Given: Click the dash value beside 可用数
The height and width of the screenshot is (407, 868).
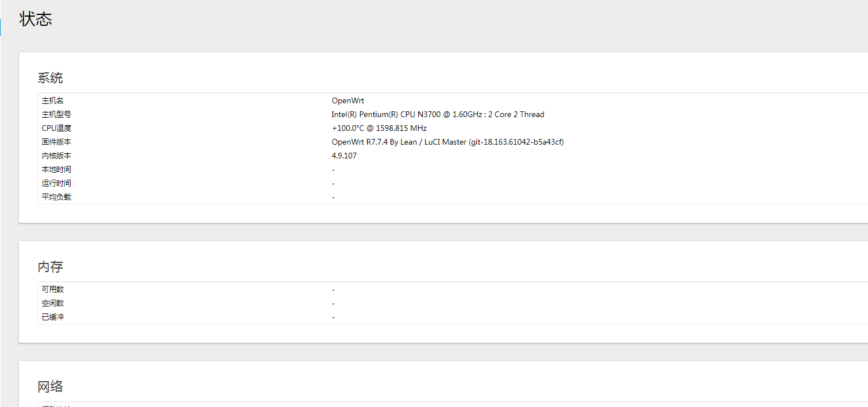Looking at the screenshot, I should (x=333, y=290).
